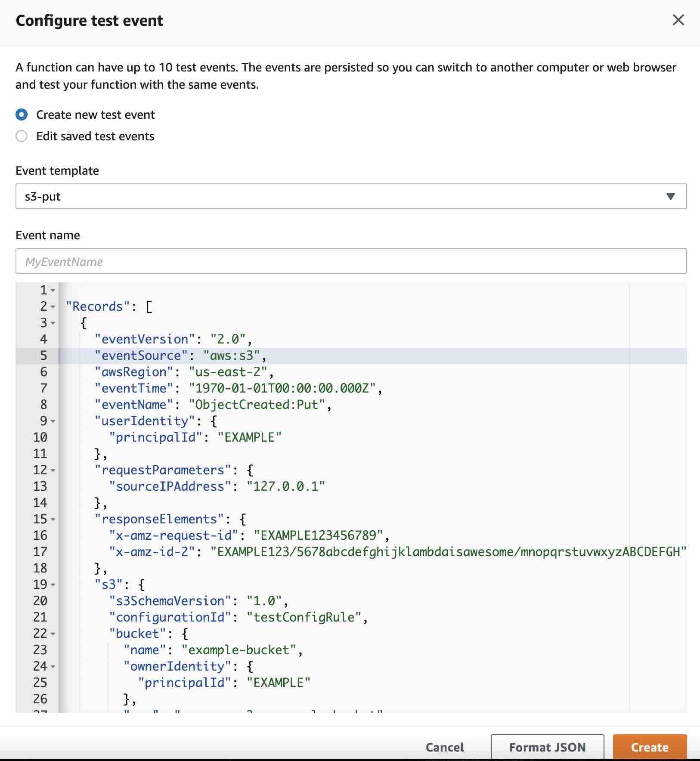Viewport: 700px width, 761px height.
Task: Click the Create button
Action: pyautogui.click(x=650, y=747)
